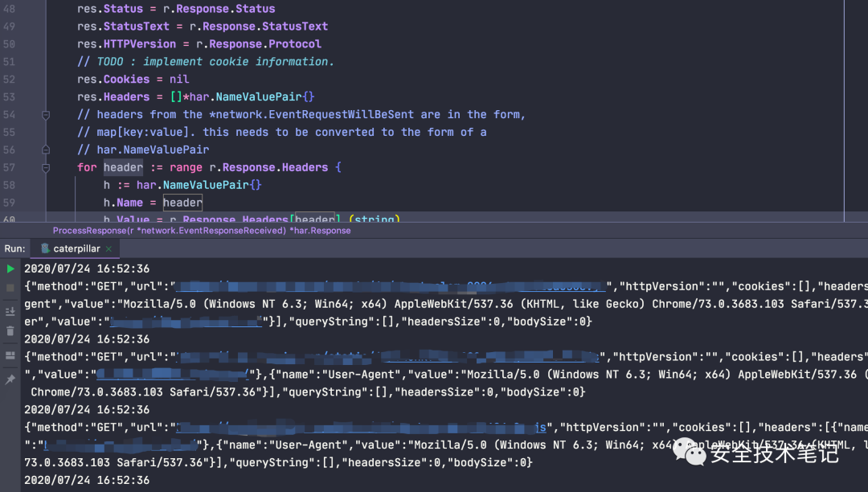This screenshot has height=492, width=868.
Task: Click line number 53 in the gutter
Action: (10, 96)
